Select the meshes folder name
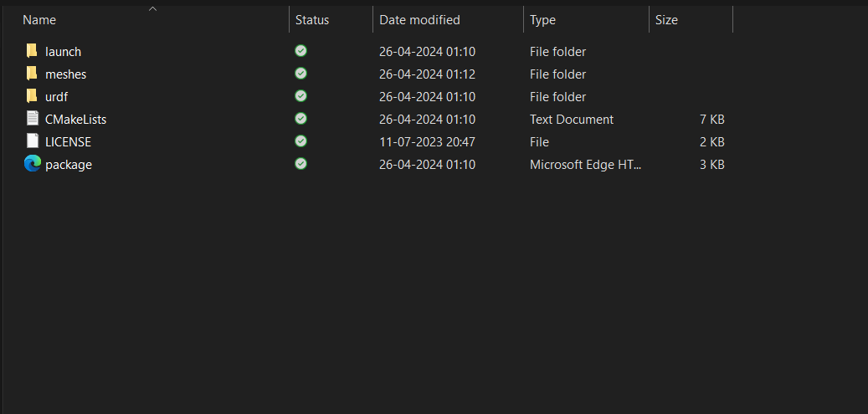The image size is (868, 414). (65, 74)
